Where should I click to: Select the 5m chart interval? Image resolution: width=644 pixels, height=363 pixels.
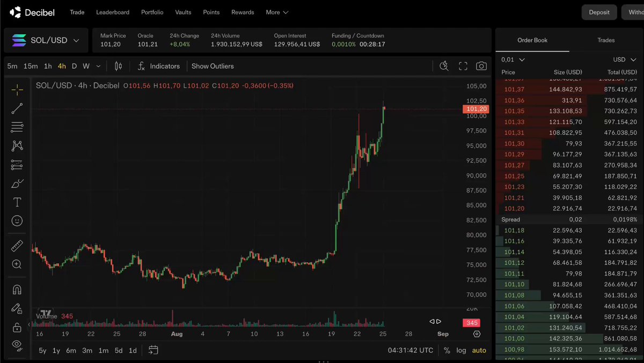click(x=12, y=66)
